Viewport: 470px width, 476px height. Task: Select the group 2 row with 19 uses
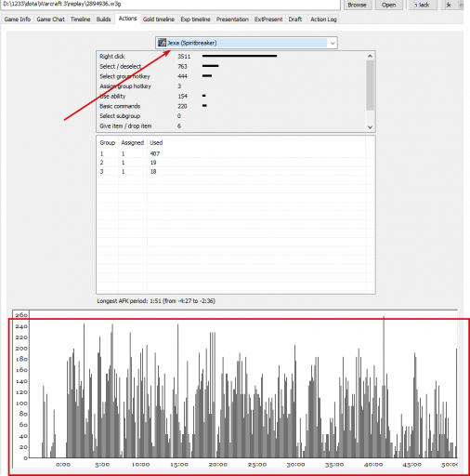click(x=231, y=163)
